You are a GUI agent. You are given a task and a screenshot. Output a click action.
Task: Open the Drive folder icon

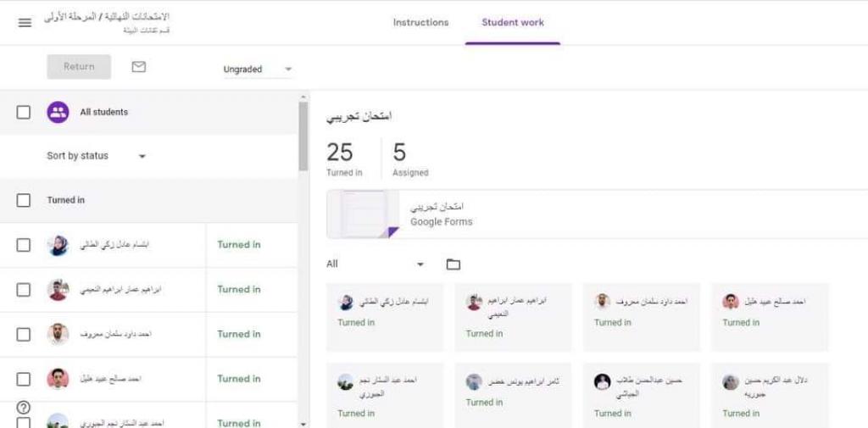tap(453, 264)
